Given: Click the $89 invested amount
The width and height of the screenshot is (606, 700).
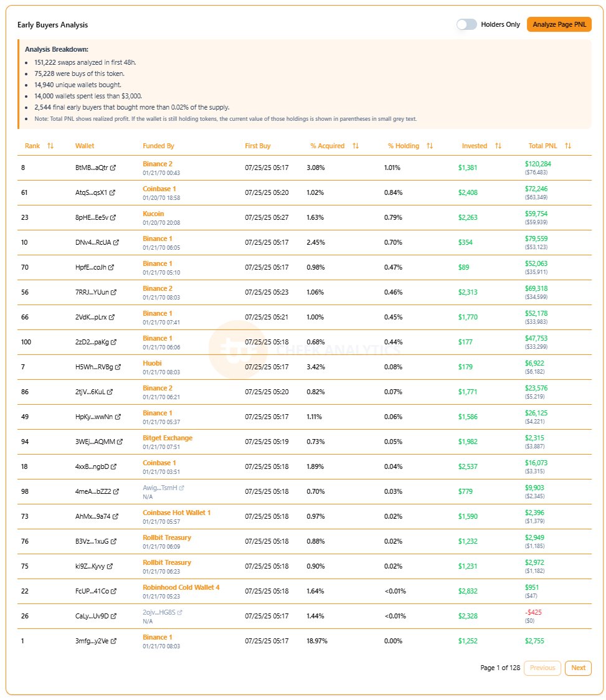Looking at the screenshot, I should (x=463, y=267).
